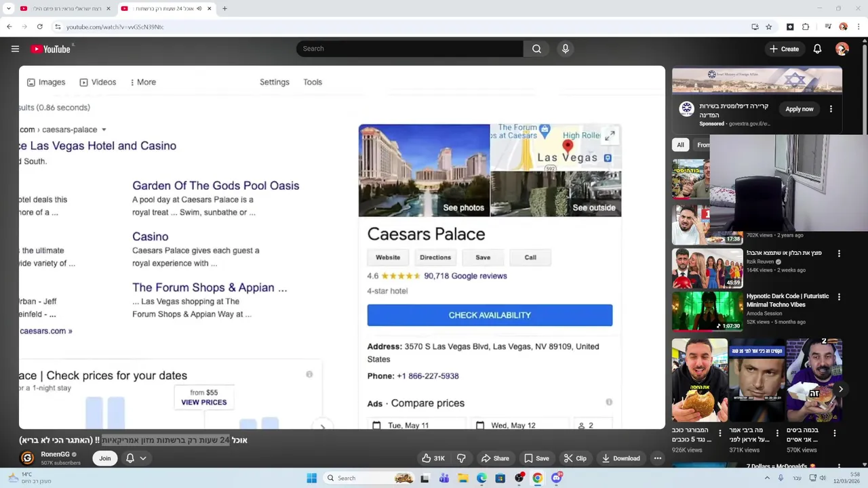Click the magnifier search button

coord(536,49)
